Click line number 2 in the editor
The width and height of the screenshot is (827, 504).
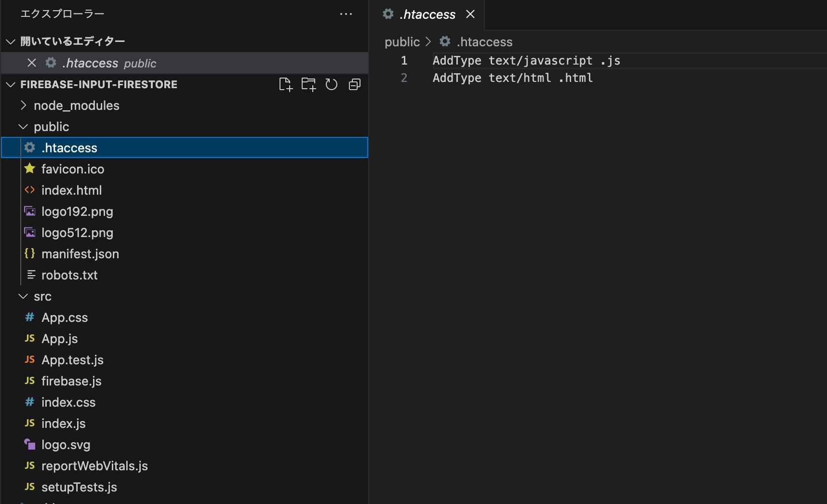pyautogui.click(x=404, y=78)
